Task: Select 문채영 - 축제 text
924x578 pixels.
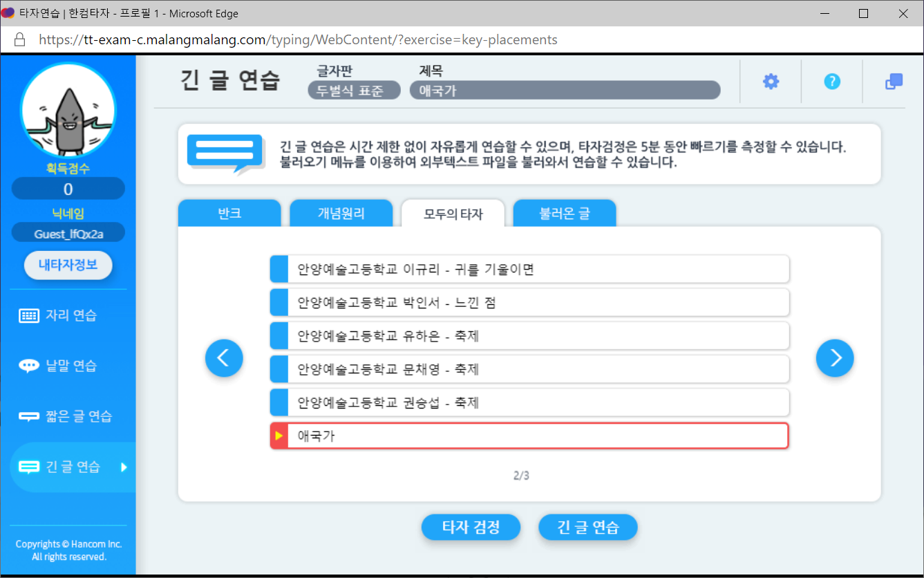Action: click(529, 369)
